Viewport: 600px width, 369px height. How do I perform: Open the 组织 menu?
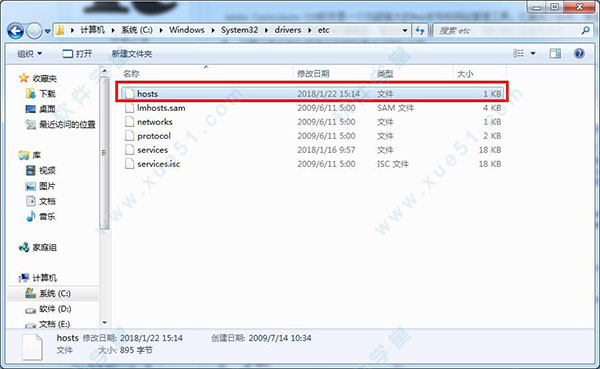[29, 54]
